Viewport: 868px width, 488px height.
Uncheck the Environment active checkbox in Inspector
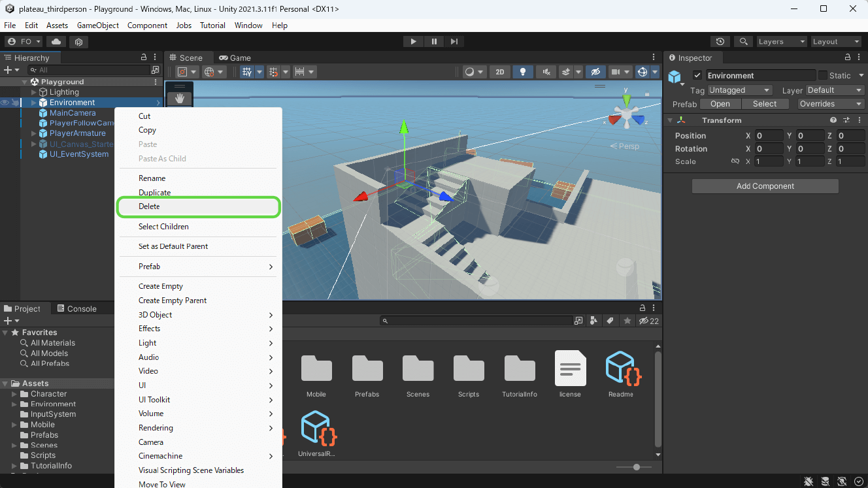pos(697,75)
